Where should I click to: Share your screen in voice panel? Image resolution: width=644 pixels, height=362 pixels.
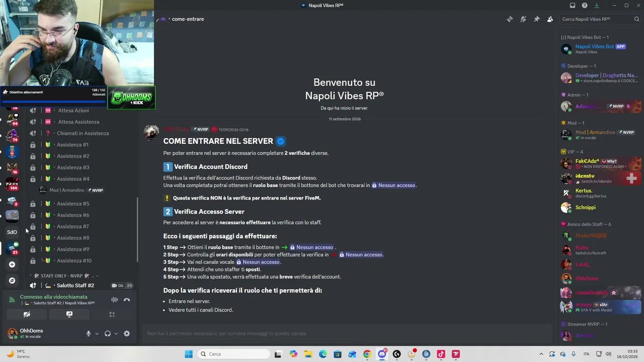pos(69,314)
